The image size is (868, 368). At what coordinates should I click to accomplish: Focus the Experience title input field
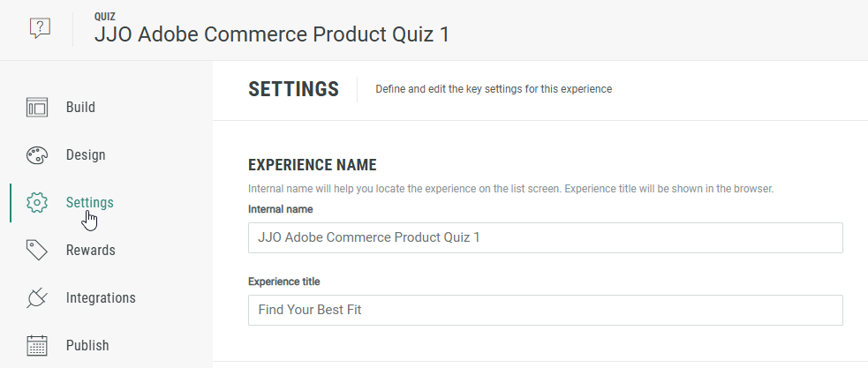tap(545, 311)
